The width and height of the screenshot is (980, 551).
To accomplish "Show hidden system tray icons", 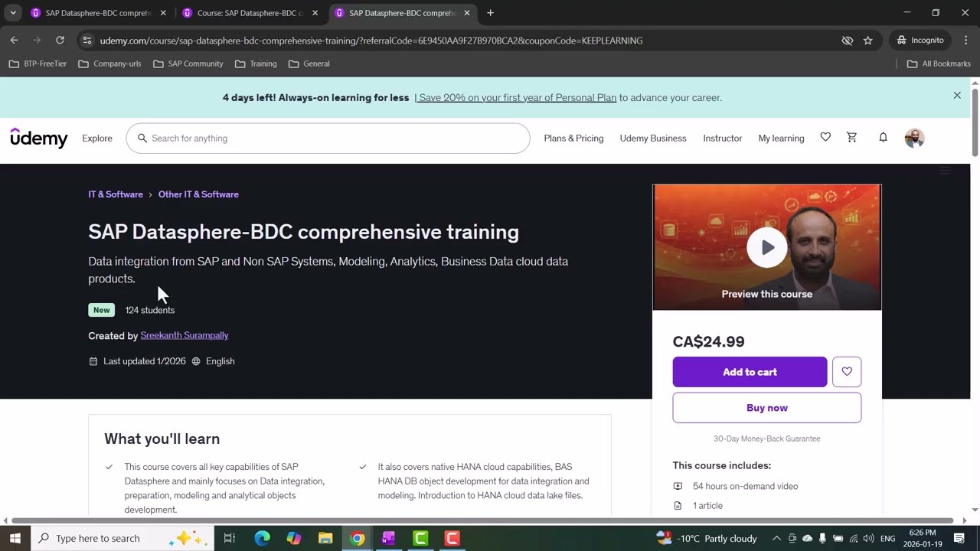I will 776,538.
